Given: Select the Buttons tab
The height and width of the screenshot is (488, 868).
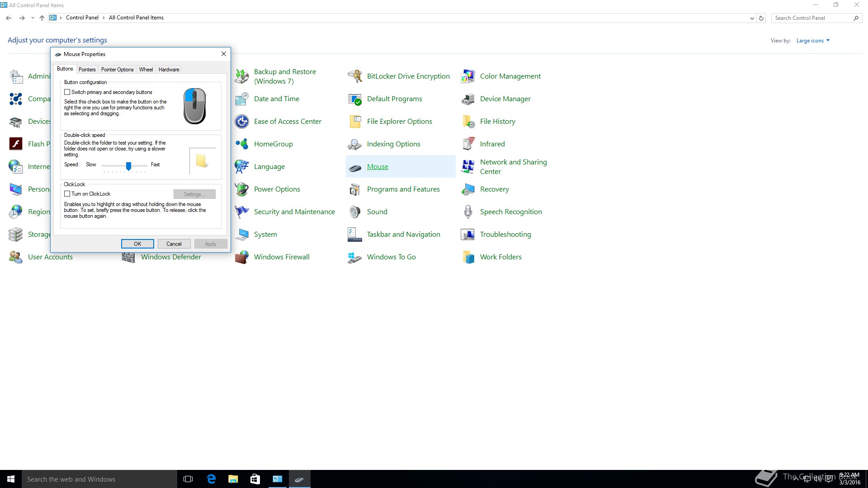Looking at the screenshot, I should pyautogui.click(x=65, y=69).
